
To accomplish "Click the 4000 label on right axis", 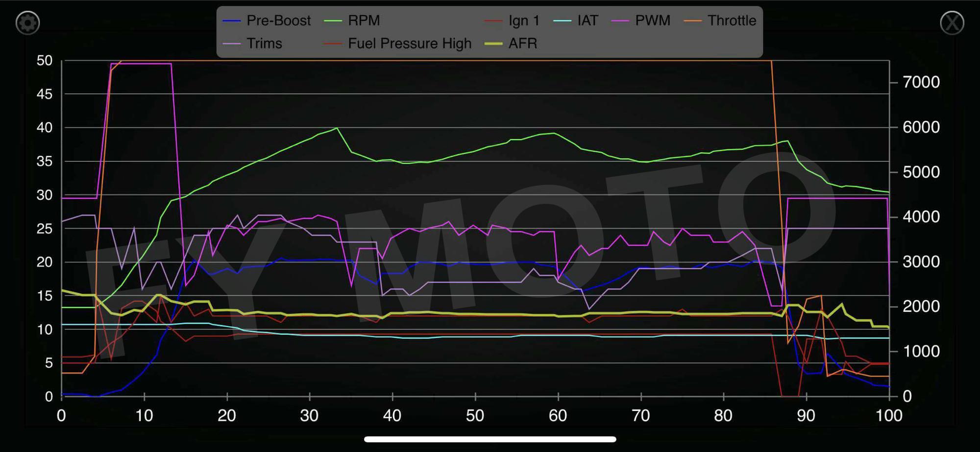I will [x=921, y=216].
